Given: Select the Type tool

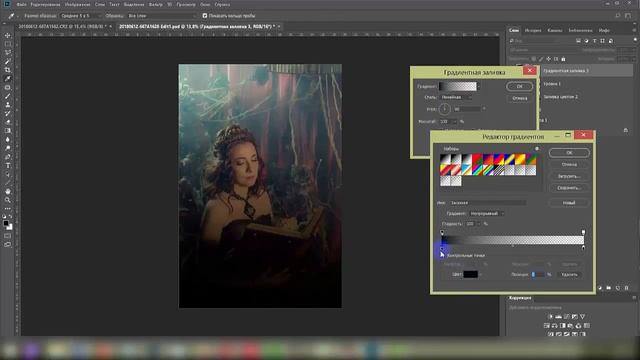Looking at the screenshot, I should tap(7, 165).
